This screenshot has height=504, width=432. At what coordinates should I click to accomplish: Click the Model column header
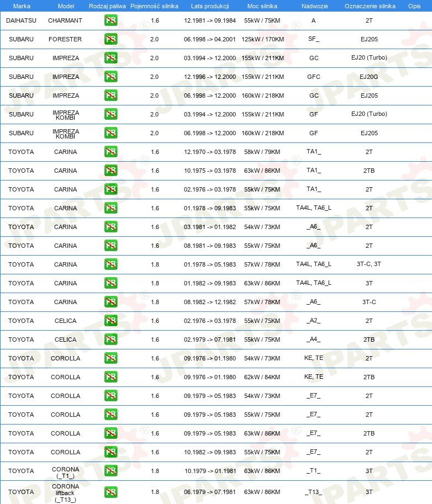pos(66,6)
